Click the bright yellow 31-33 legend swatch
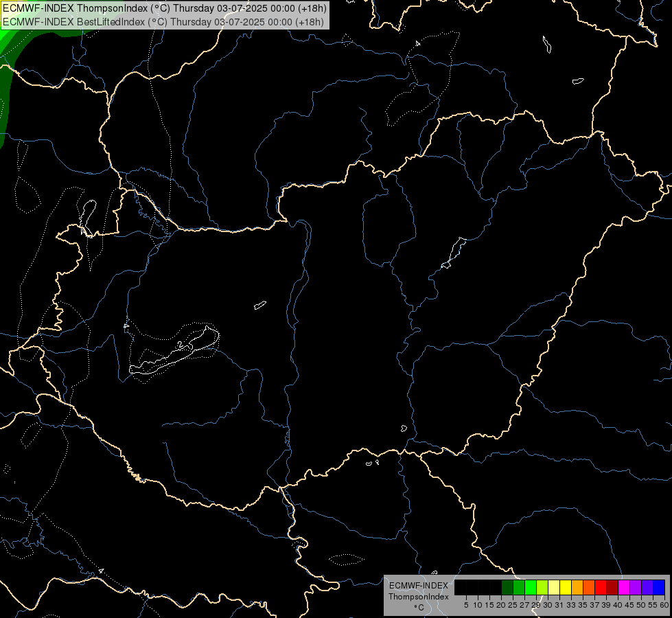The height and width of the screenshot is (618, 672). (566, 588)
